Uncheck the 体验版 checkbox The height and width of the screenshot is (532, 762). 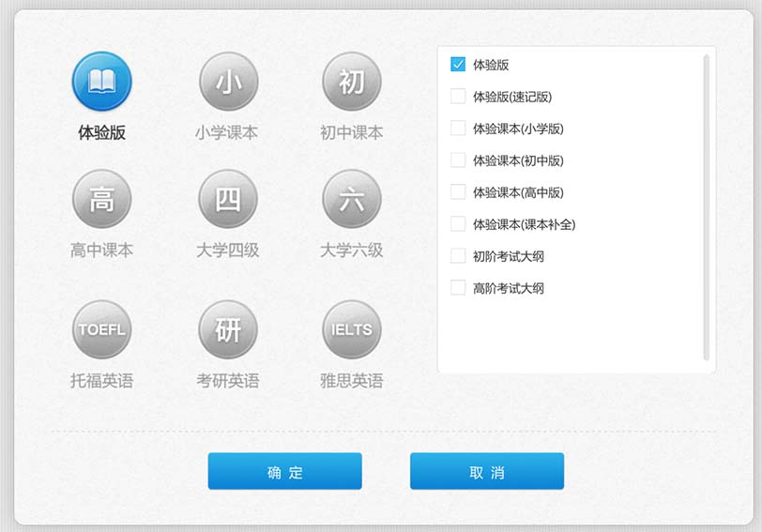tap(458, 65)
